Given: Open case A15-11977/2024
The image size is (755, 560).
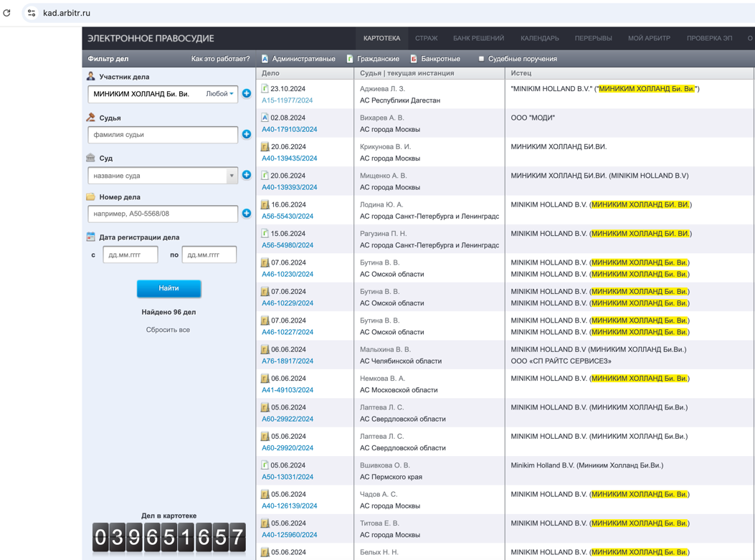Looking at the screenshot, I should pyautogui.click(x=288, y=100).
